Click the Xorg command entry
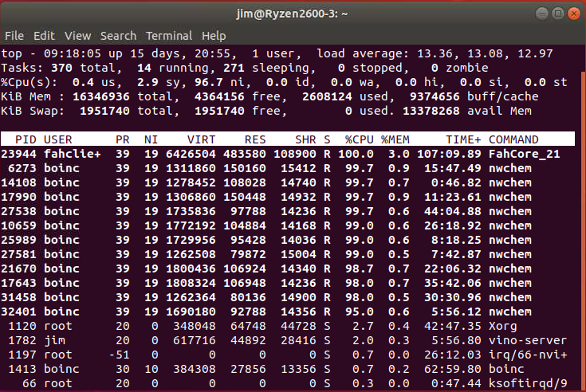The width and height of the screenshot is (586, 392). 502,326
